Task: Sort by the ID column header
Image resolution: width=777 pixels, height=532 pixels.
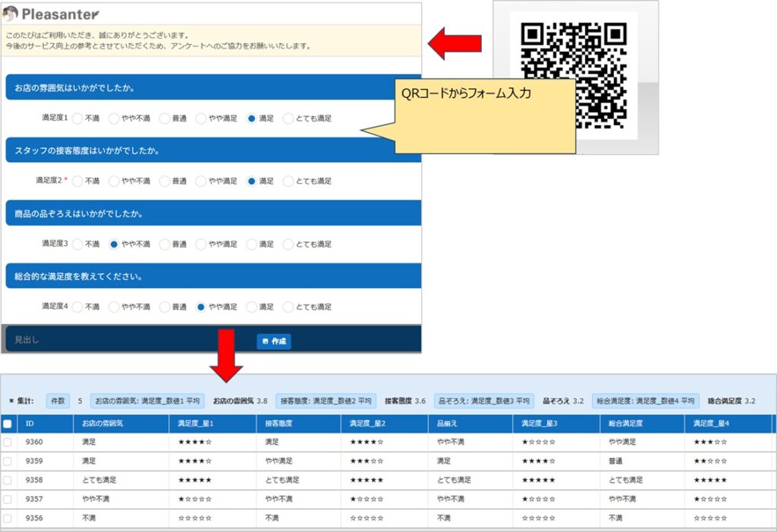Action: (x=30, y=423)
